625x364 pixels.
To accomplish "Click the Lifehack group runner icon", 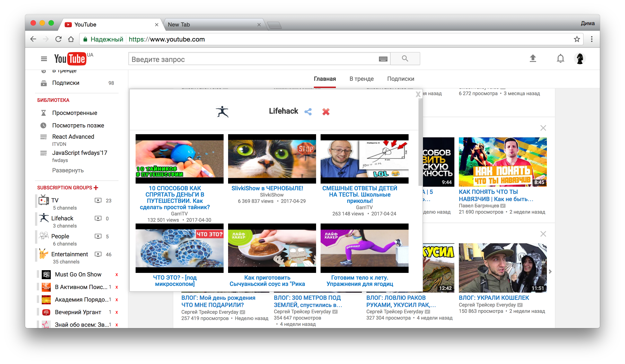I will (x=44, y=218).
